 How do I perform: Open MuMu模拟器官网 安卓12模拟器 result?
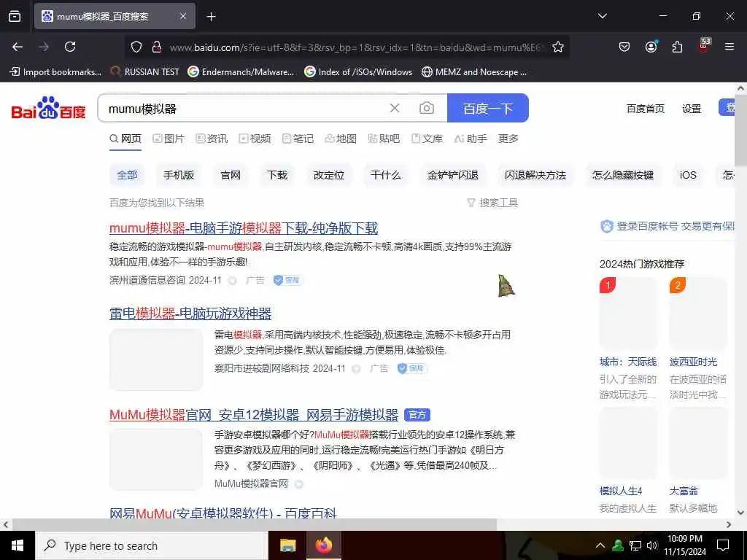(x=253, y=415)
